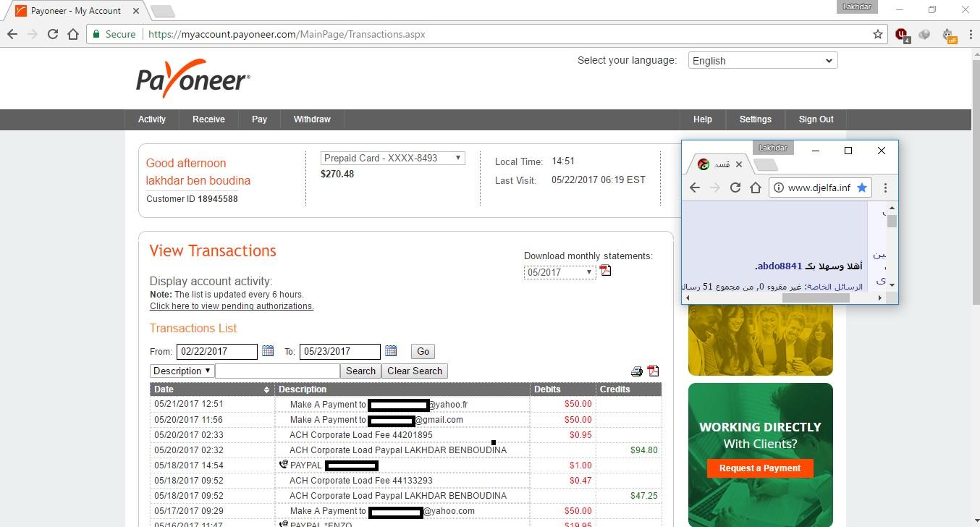980x527 pixels.
Task: Open the Receive menu
Action: click(x=208, y=119)
